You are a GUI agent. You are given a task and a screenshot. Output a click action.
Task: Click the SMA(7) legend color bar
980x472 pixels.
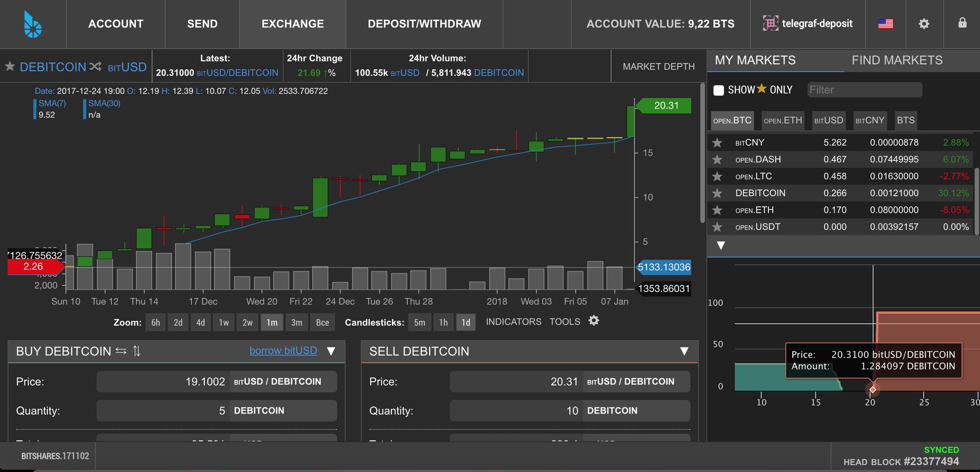pos(35,109)
